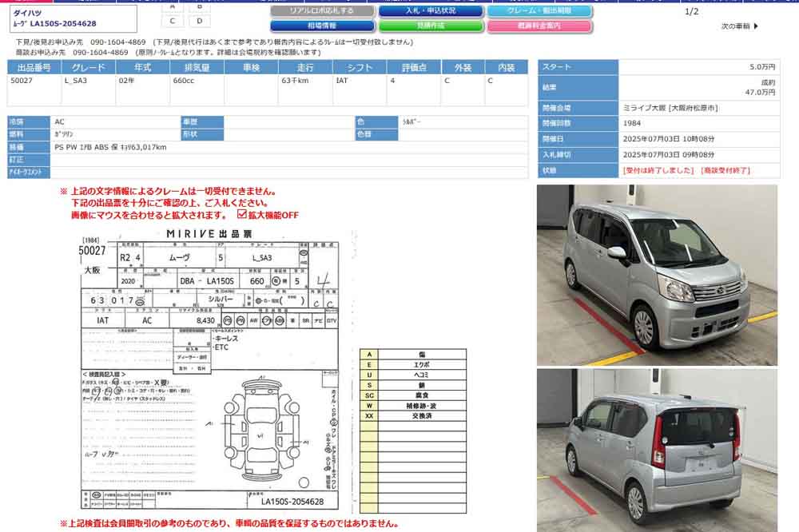The height and width of the screenshot is (532, 799).
Task: Open the クレーム・搬出期限 page
Action: click(x=539, y=11)
